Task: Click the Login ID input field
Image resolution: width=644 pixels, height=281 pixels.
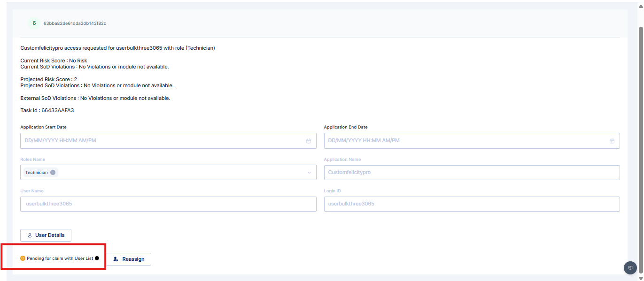Action: [472, 204]
